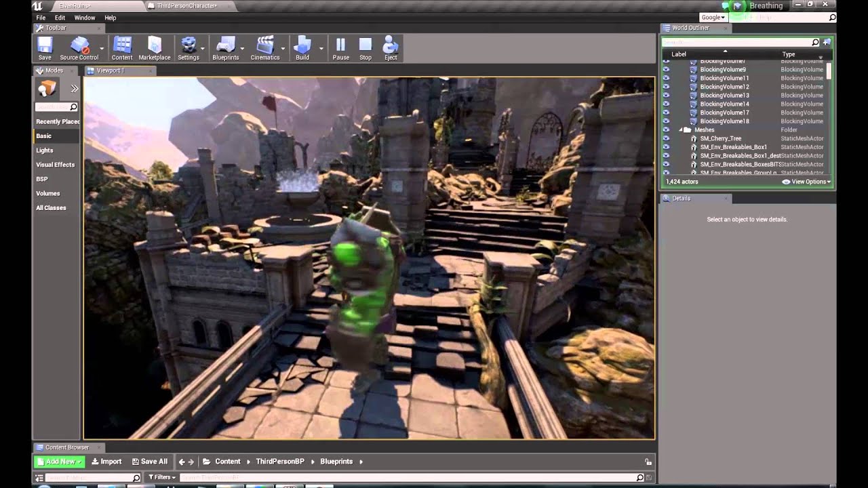
Task: Click the Blueprints toolbar icon
Action: pyautogui.click(x=225, y=48)
